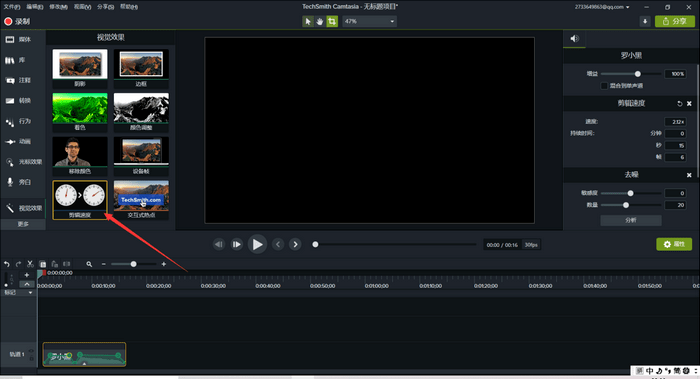Viewport: 700px width, 379px height.
Task: Activate the crop tool icon
Action: pos(332,21)
